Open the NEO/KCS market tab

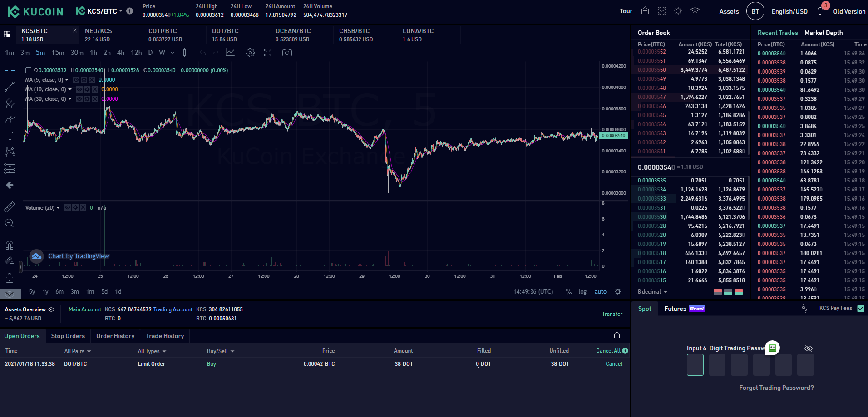point(110,35)
